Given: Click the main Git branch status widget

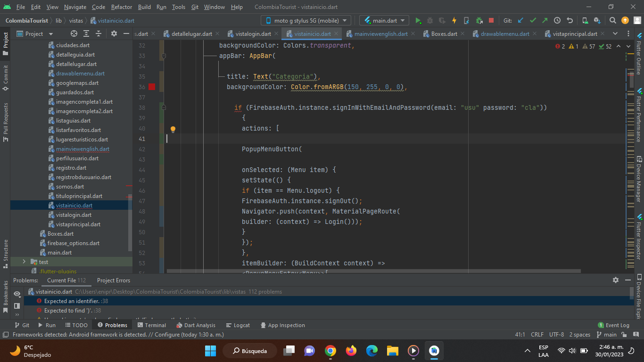Looking at the screenshot, I should [606, 335].
